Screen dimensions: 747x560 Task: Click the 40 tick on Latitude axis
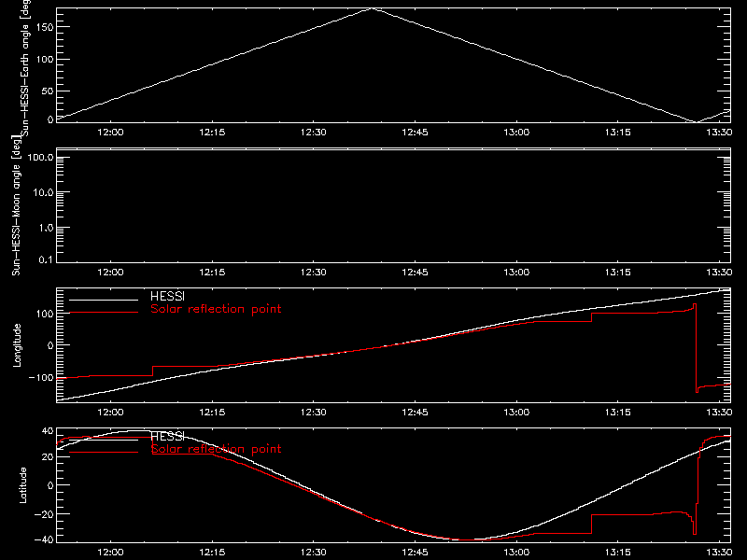48,431
